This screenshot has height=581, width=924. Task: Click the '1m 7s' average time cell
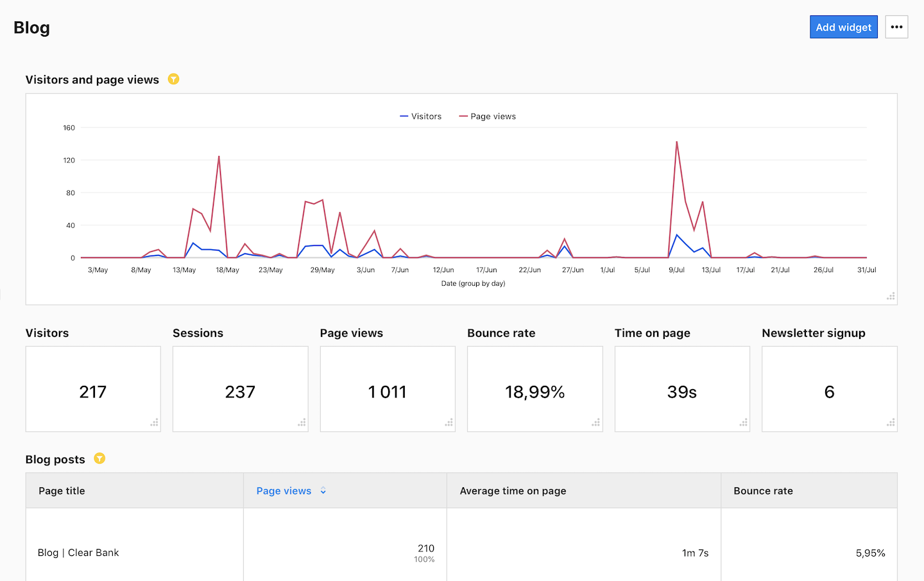[695, 553]
